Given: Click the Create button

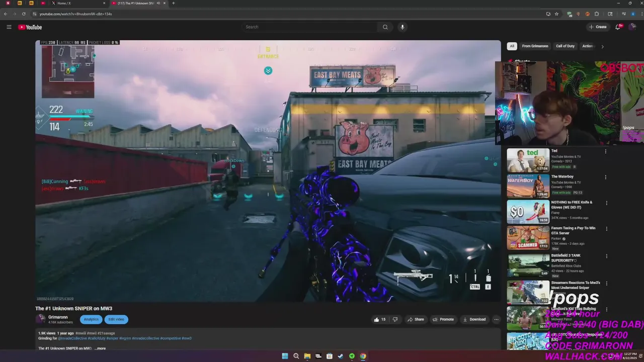Looking at the screenshot, I should tap(598, 27).
